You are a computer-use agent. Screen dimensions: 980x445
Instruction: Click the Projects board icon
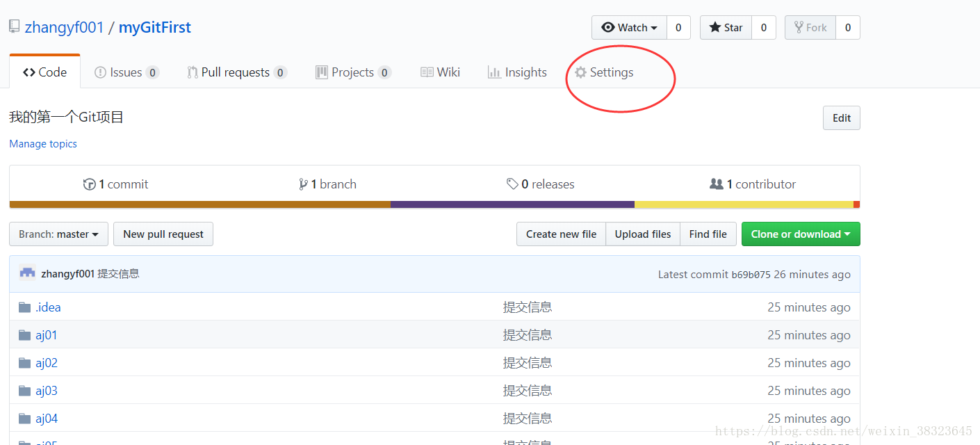coord(322,72)
